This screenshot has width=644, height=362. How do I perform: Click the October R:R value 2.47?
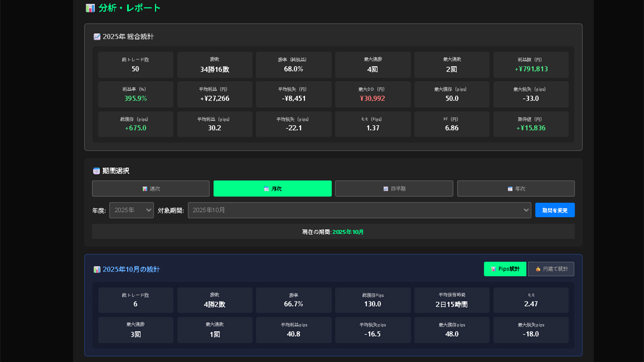pos(531,304)
